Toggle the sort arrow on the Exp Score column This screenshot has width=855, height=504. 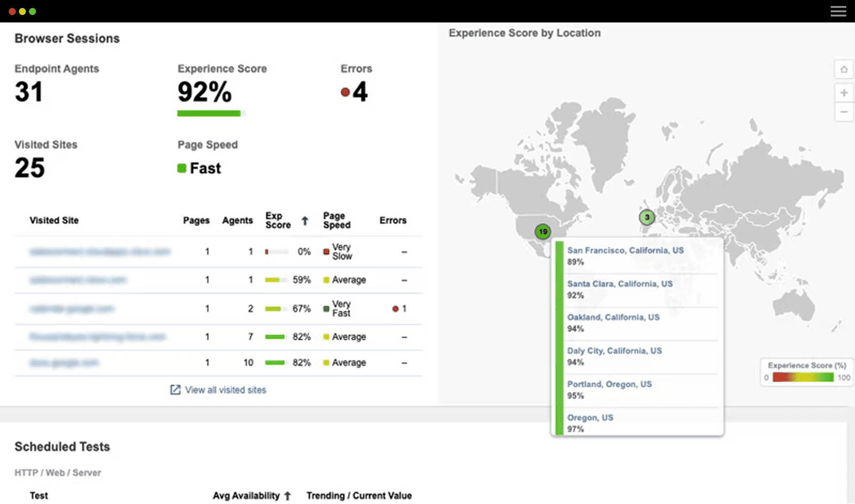[x=305, y=220]
